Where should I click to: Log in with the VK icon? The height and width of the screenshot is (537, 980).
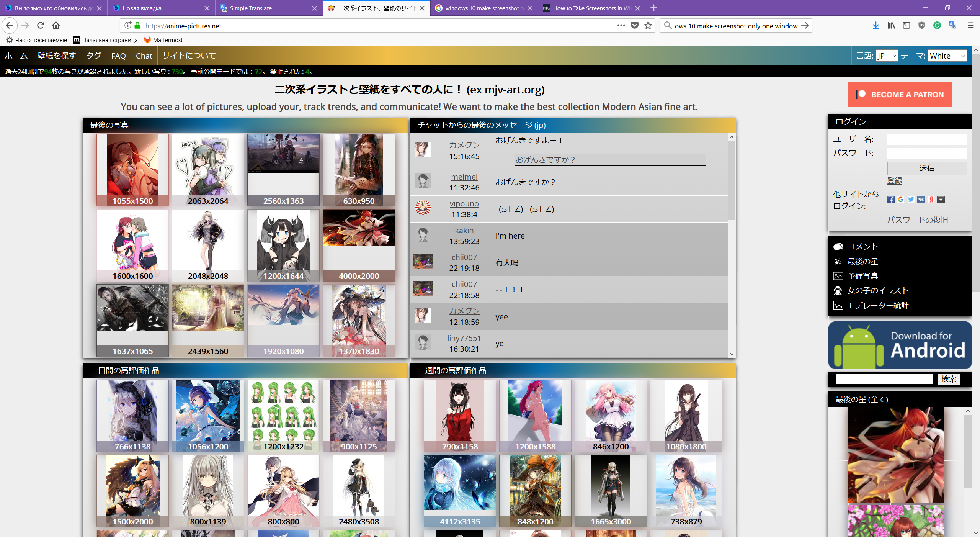point(921,200)
